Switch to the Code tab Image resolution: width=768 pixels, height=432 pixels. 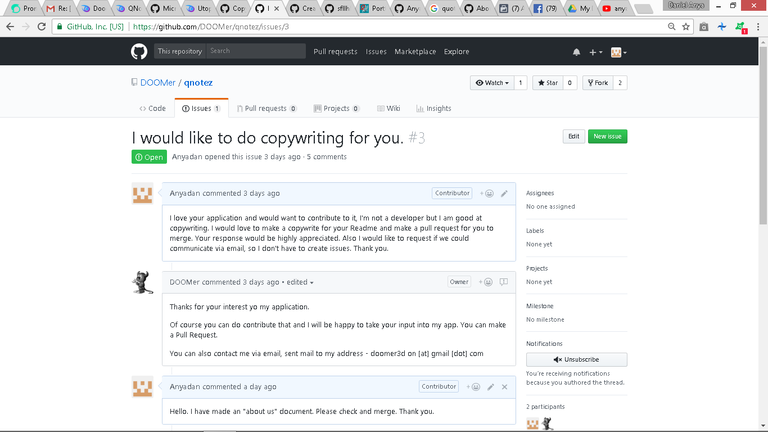[152, 108]
